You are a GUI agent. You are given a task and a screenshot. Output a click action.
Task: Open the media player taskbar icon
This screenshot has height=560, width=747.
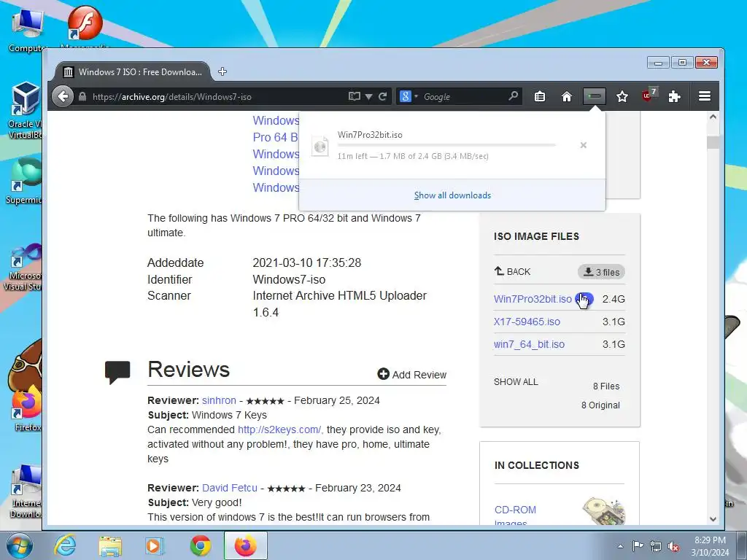(x=153, y=545)
